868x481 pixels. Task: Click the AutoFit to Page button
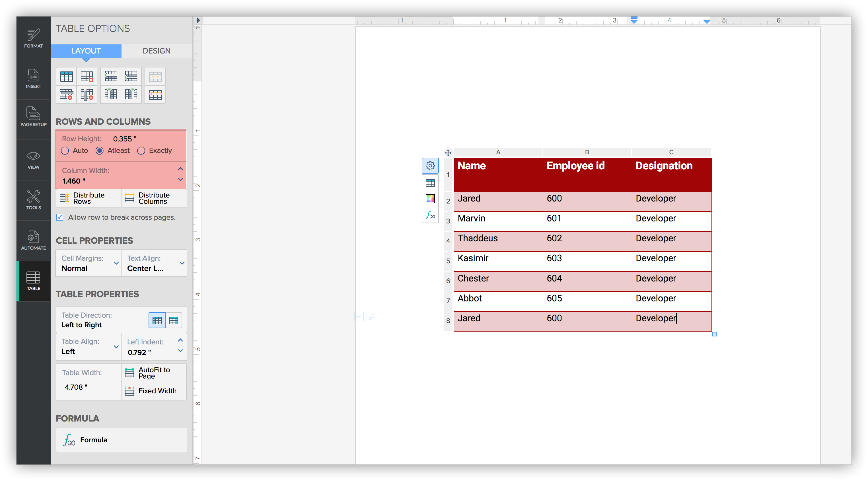click(x=154, y=373)
